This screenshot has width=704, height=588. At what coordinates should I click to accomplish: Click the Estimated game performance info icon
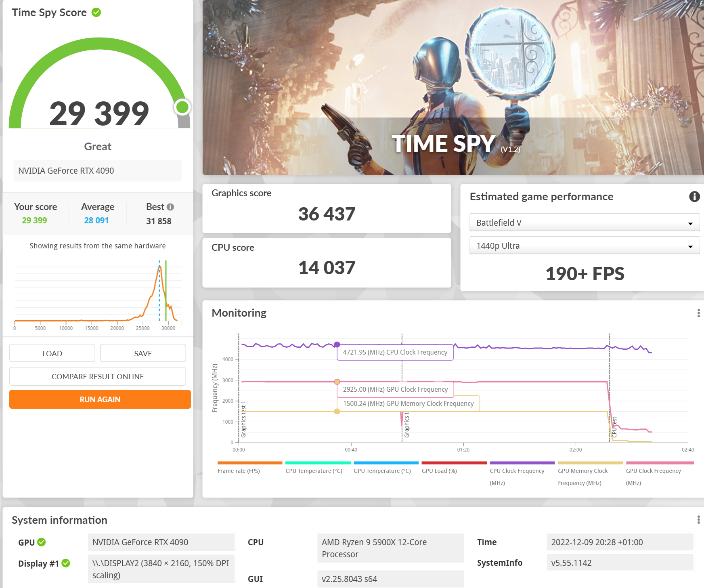pos(694,197)
